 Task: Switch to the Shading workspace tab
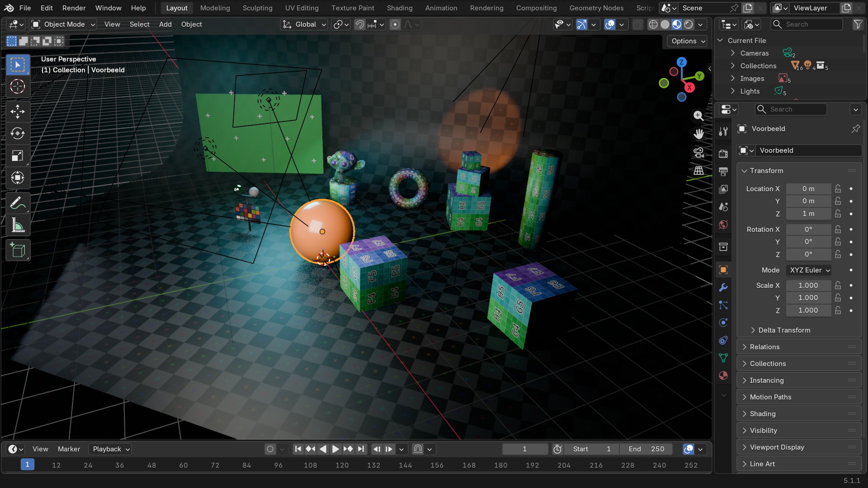(400, 8)
